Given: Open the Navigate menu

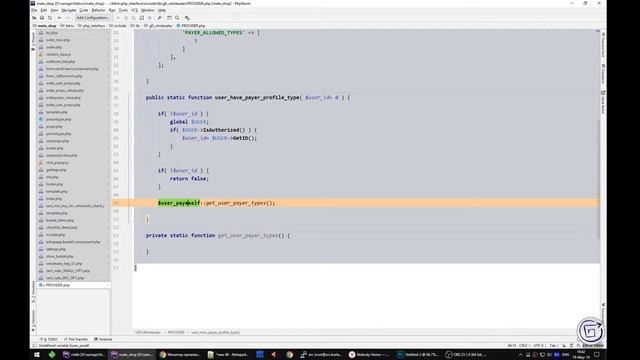Looking at the screenshot, I should point(69,10).
